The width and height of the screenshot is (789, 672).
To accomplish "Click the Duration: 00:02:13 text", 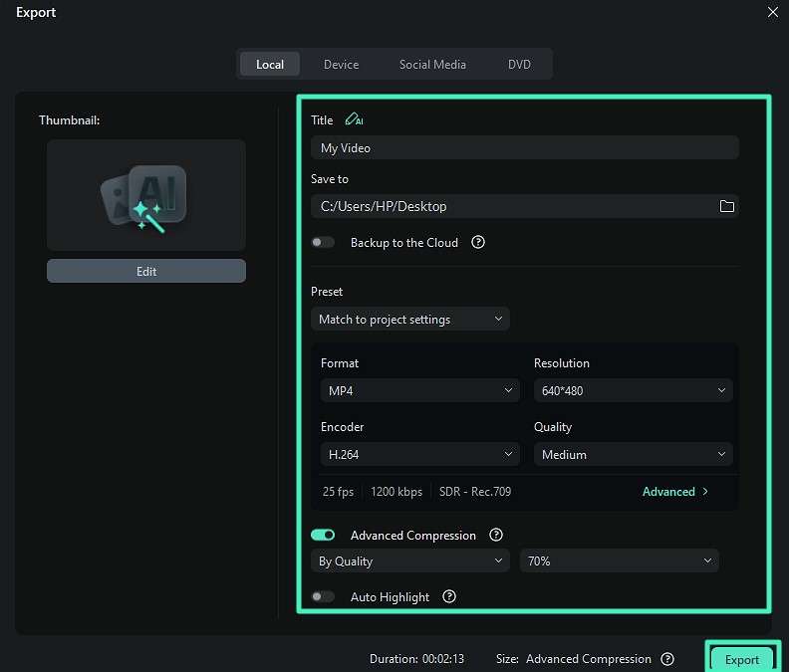I will pos(416,659).
